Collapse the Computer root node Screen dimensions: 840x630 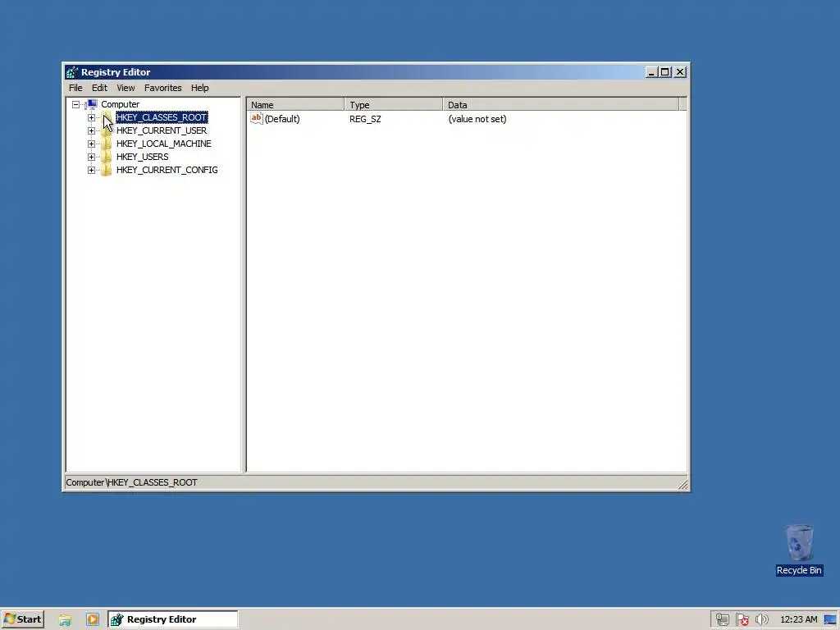[76, 104]
